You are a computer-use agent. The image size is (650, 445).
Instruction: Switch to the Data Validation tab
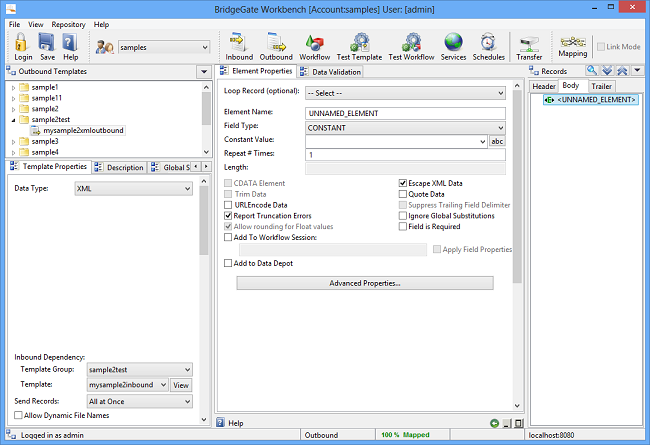point(330,72)
